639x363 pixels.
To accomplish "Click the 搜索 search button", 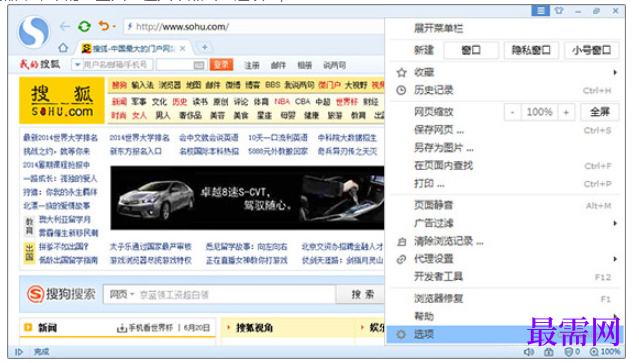I will tap(360, 294).
